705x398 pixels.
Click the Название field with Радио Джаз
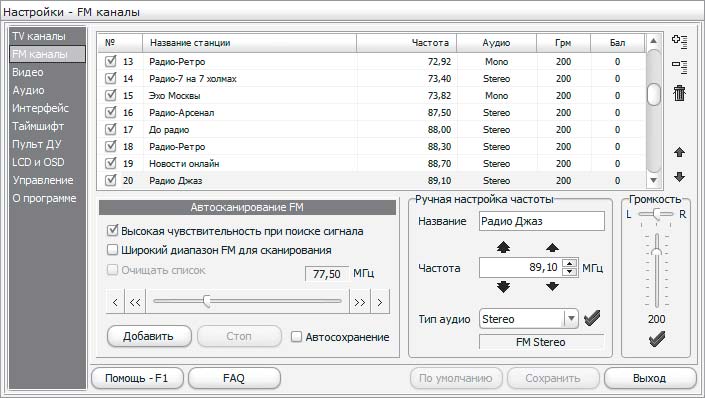coord(542,221)
